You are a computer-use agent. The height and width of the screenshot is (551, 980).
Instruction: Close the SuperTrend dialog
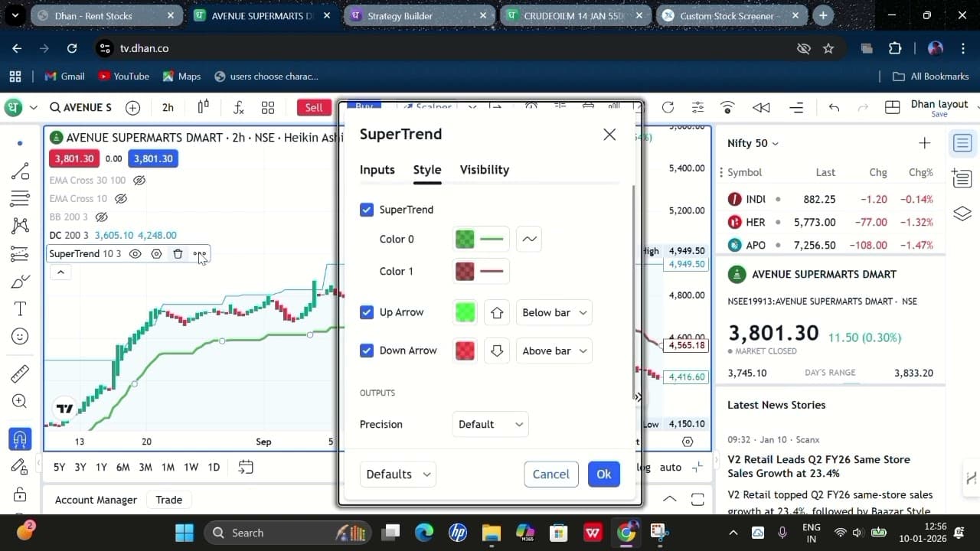(x=609, y=135)
